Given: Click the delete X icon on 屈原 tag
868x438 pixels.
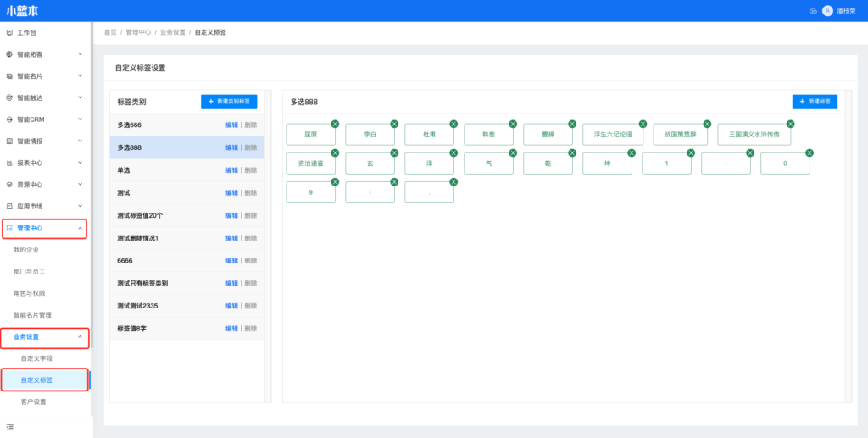Looking at the screenshot, I should point(335,125).
